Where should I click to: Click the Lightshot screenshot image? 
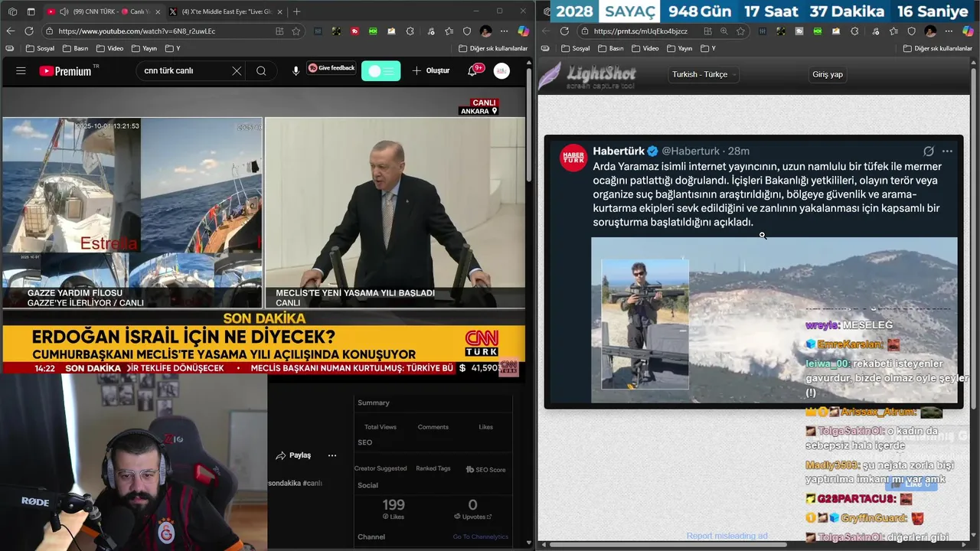coord(753,272)
